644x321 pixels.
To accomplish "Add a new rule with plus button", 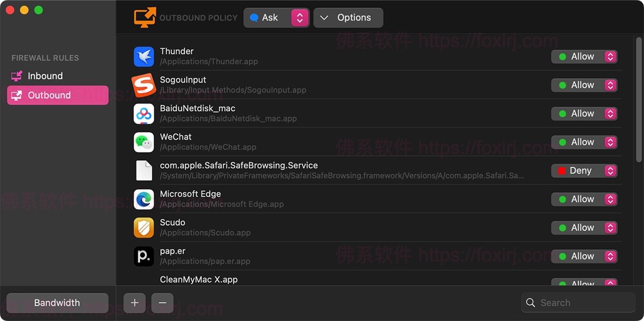I will (x=135, y=303).
